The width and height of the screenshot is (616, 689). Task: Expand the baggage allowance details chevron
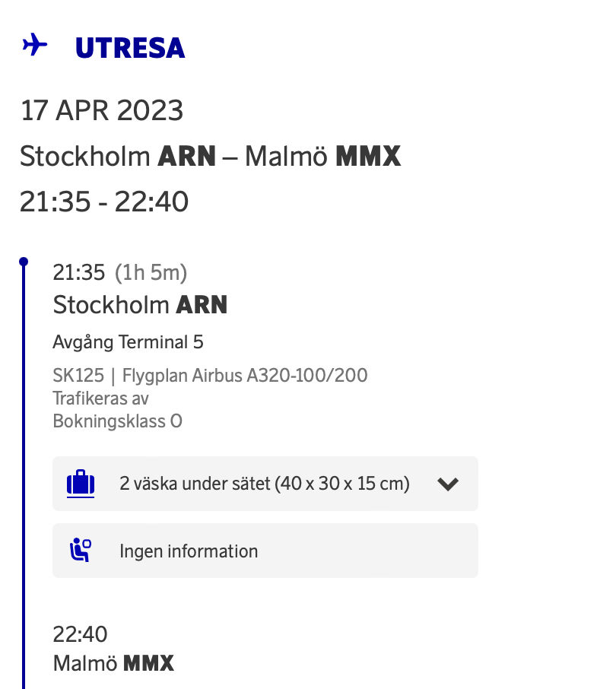click(x=449, y=484)
